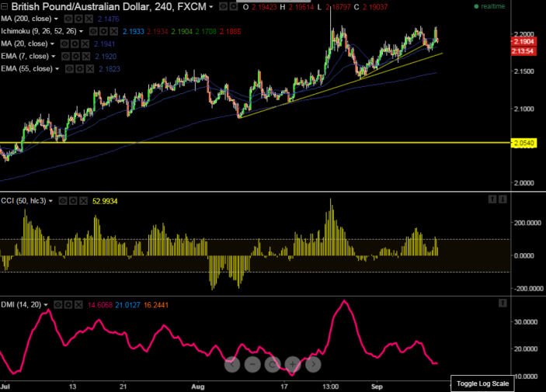Toggle visibility eye next to the chart title
Screen dimensions: 546x392
pos(223,6)
